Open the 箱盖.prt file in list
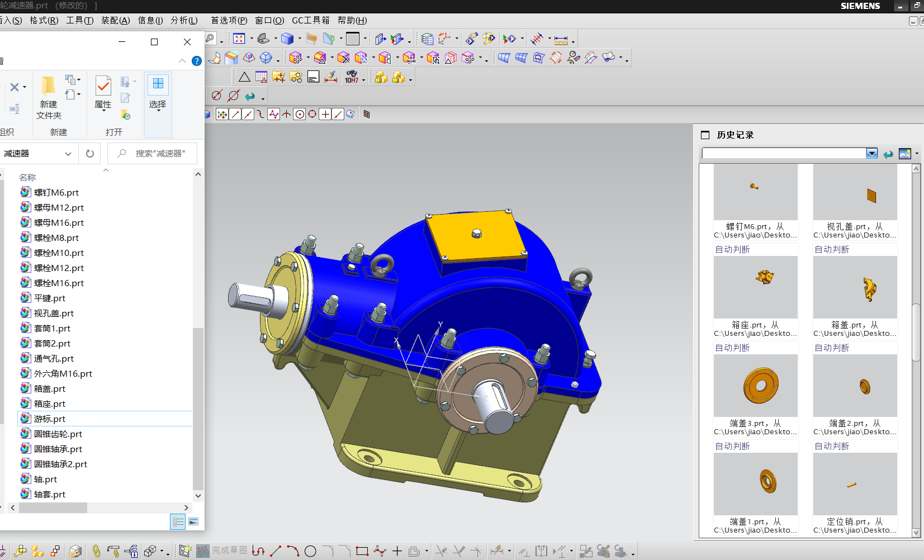Viewport: 924px width, 560px height. (x=49, y=389)
